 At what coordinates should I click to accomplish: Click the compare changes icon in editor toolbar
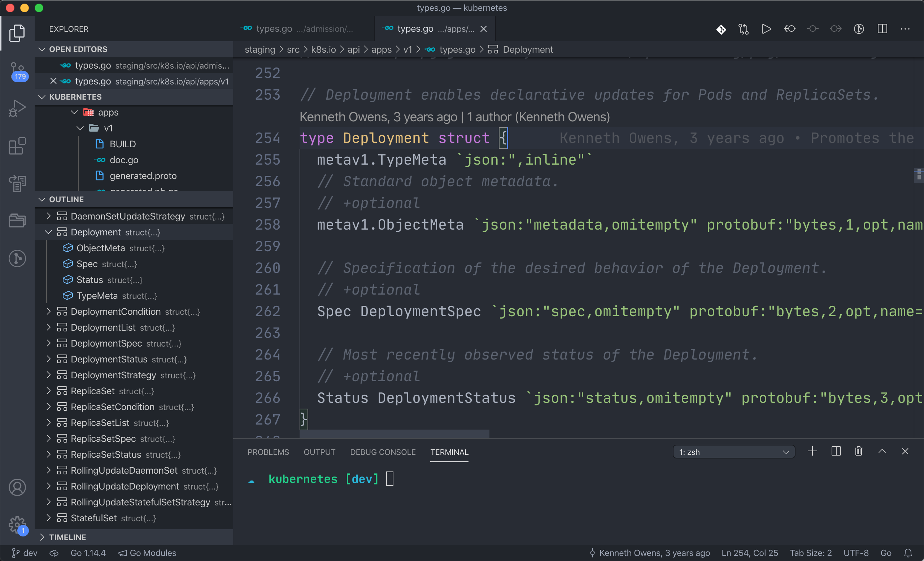(x=743, y=29)
